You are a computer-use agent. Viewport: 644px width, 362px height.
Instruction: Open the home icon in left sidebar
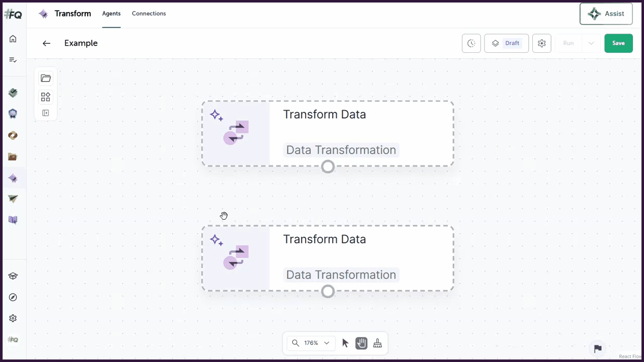(x=13, y=39)
